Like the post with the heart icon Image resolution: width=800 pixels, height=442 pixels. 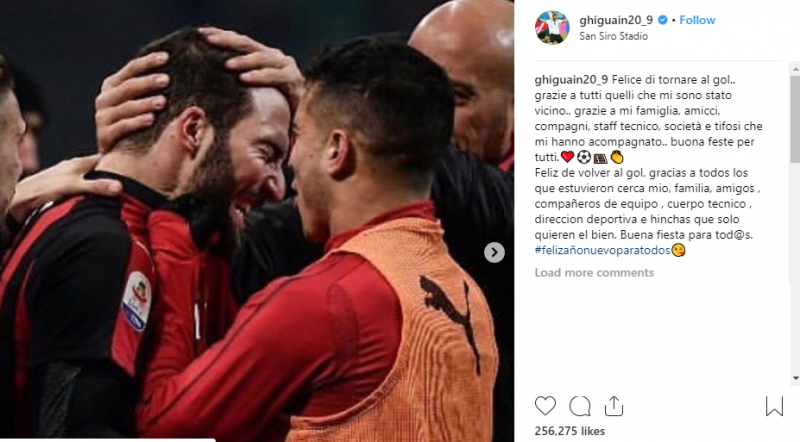[x=545, y=406]
